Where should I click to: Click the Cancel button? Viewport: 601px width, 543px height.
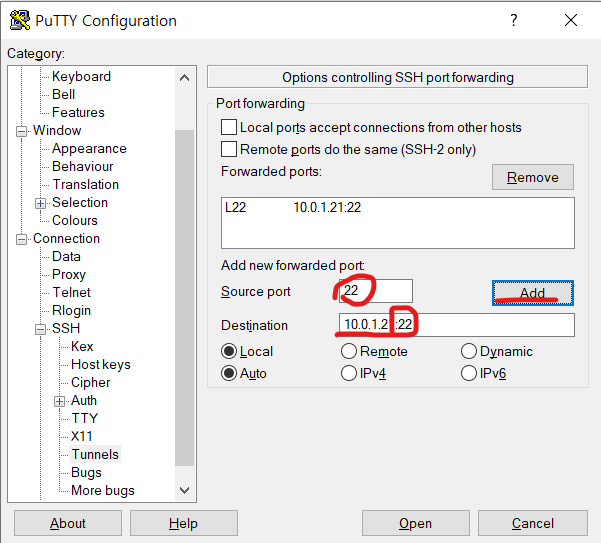pyautogui.click(x=533, y=523)
